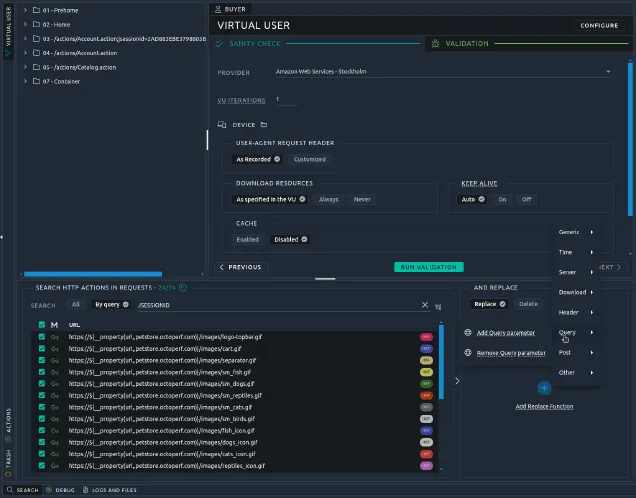This screenshot has width=636, height=498.
Task: Select the By query search mode
Action: pos(111,305)
